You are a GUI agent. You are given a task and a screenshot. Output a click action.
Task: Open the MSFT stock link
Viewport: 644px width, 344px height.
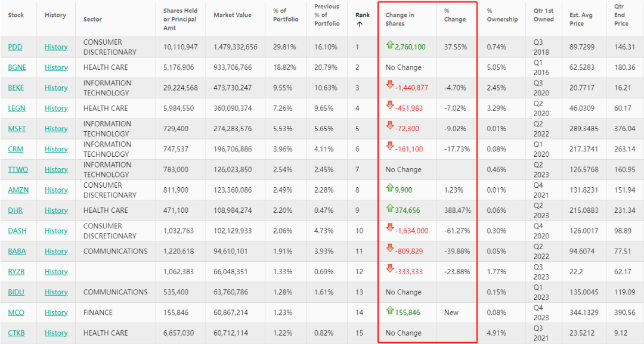pyautogui.click(x=17, y=129)
